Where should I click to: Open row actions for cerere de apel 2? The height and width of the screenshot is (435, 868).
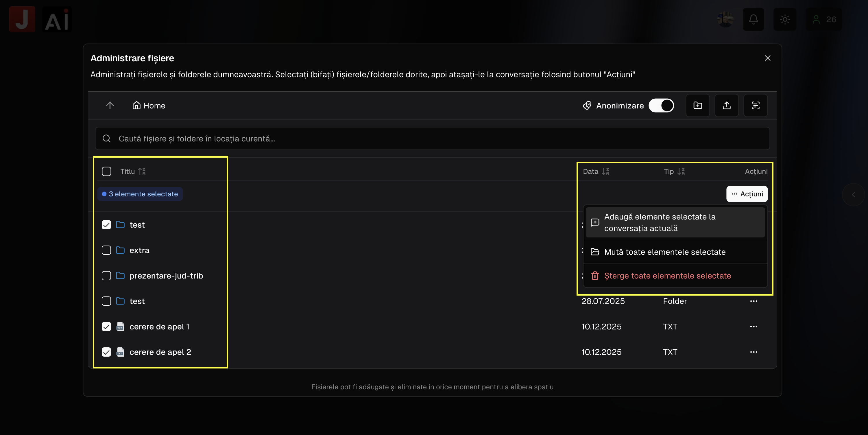tap(754, 352)
